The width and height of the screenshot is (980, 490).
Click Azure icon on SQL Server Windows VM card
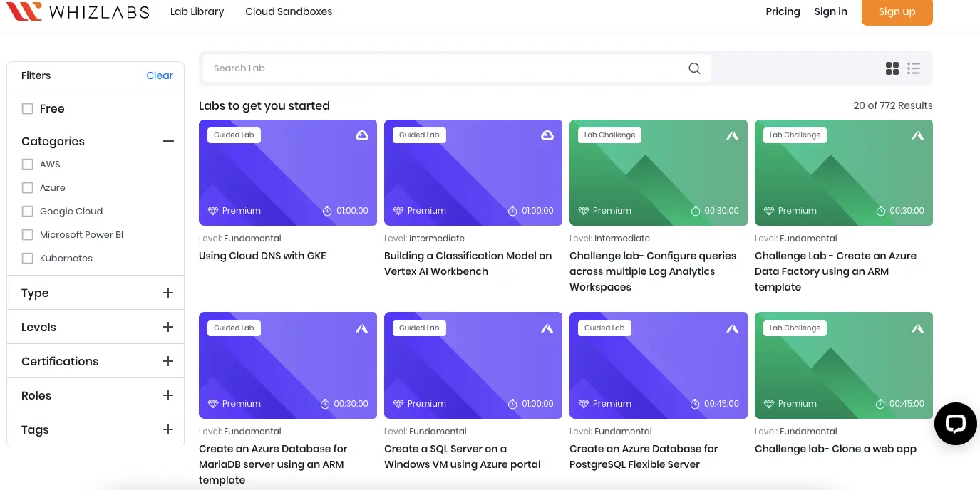point(547,328)
